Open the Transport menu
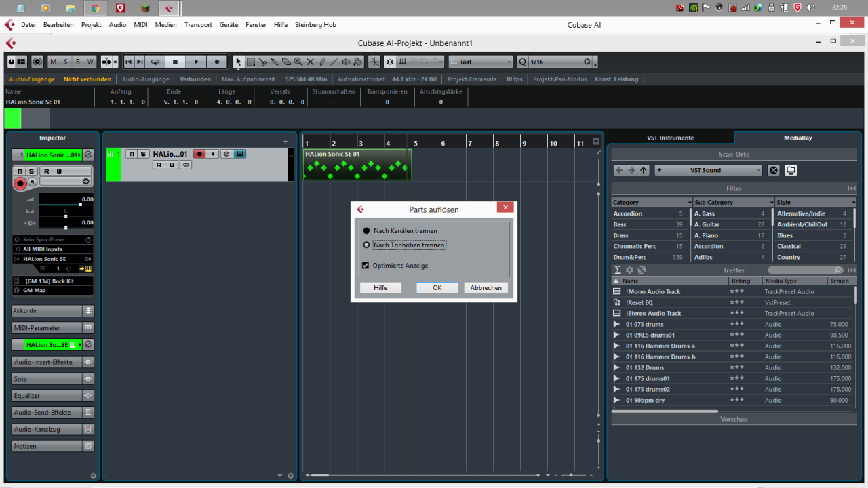The width and height of the screenshot is (868, 488). pyautogui.click(x=198, y=25)
